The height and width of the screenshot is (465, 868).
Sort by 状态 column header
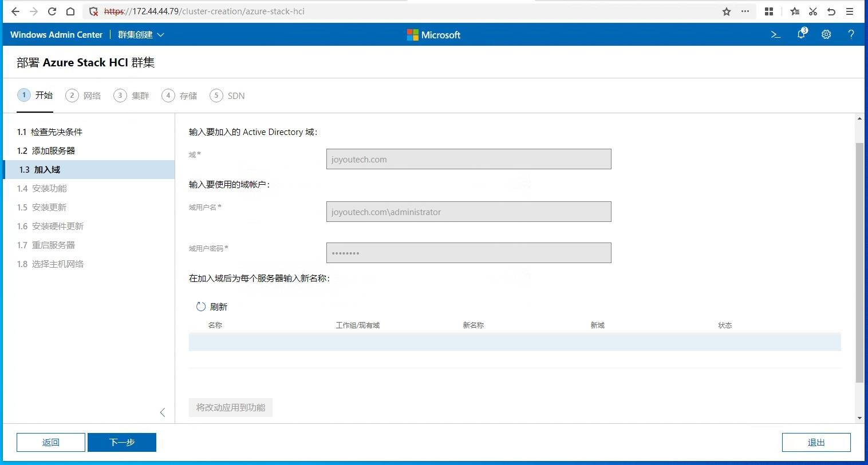tap(725, 325)
